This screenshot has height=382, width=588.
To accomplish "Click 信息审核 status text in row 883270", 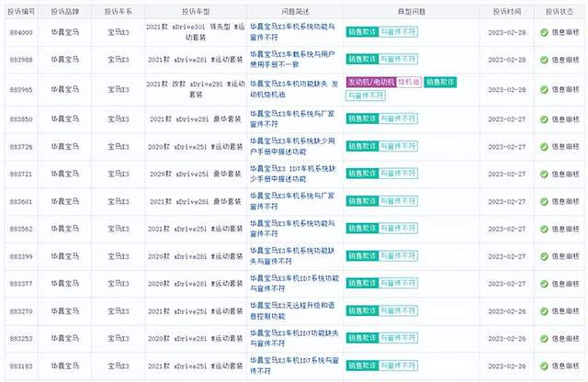I will point(562,311).
